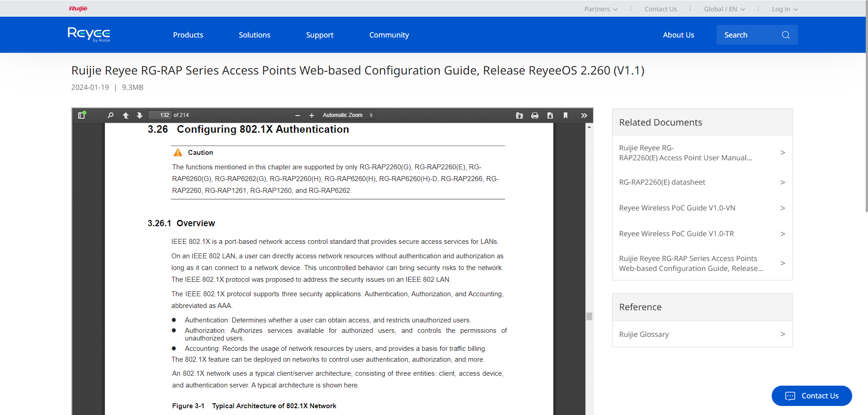Image resolution: width=868 pixels, height=415 pixels.
Task: Go to previous PDF page arrow
Action: tap(126, 116)
